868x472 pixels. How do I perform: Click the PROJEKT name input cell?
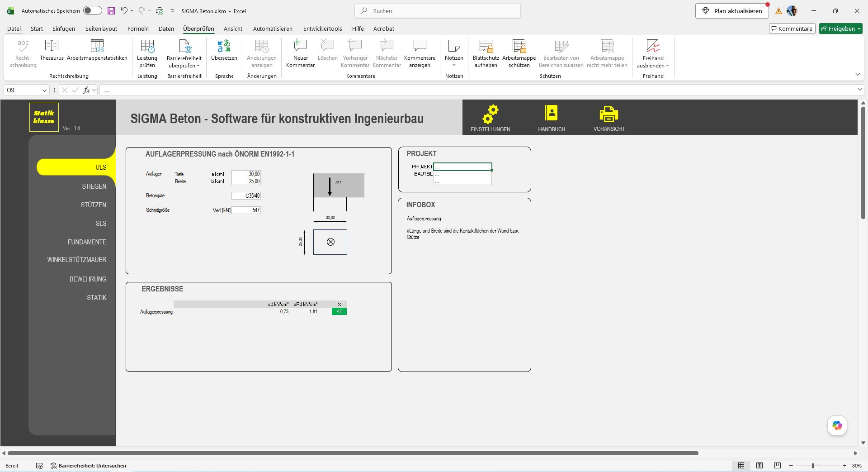pyautogui.click(x=462, y=167)
